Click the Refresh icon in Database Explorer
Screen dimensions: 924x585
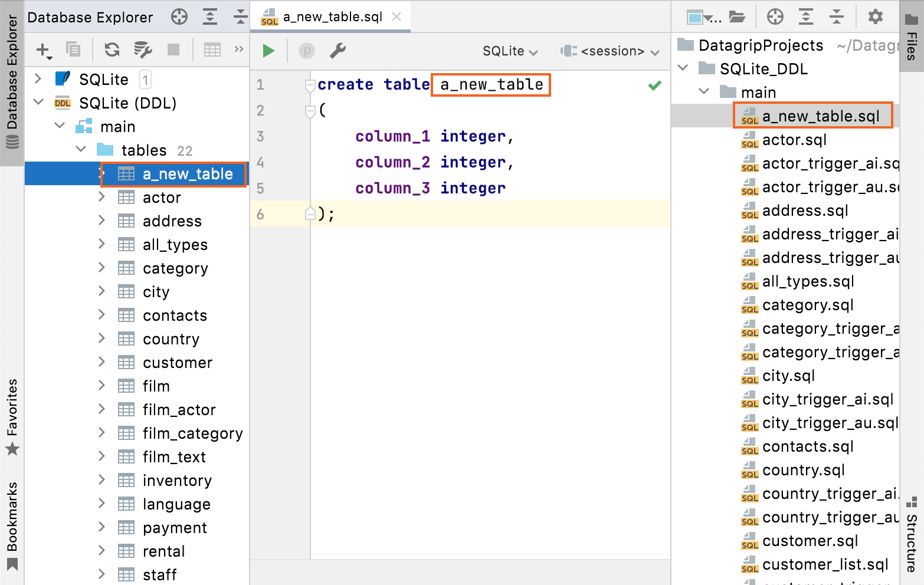[112, 50]
